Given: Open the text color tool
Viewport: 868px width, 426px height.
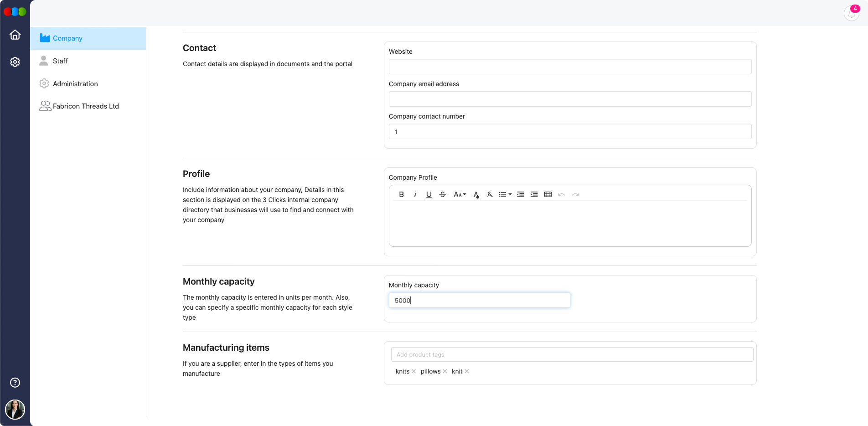Looking at the screenshot, I should point(475,194).
